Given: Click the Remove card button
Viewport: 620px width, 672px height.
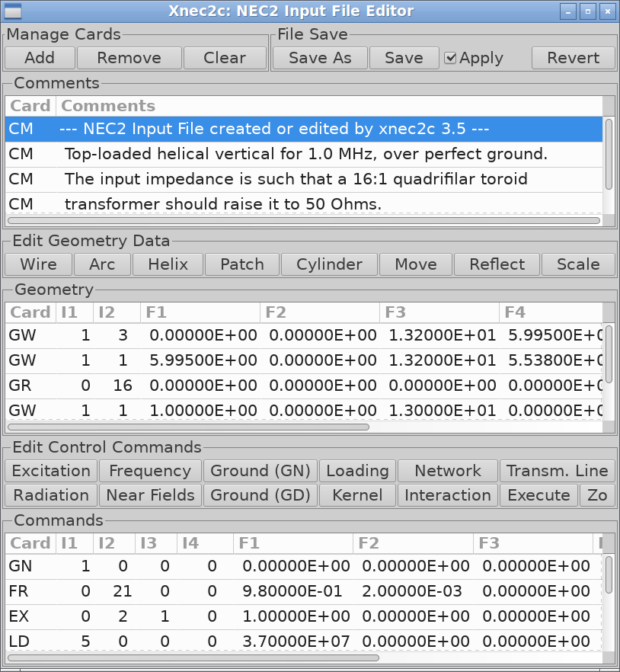Looking at the screenshot, I should click(129, 58).
